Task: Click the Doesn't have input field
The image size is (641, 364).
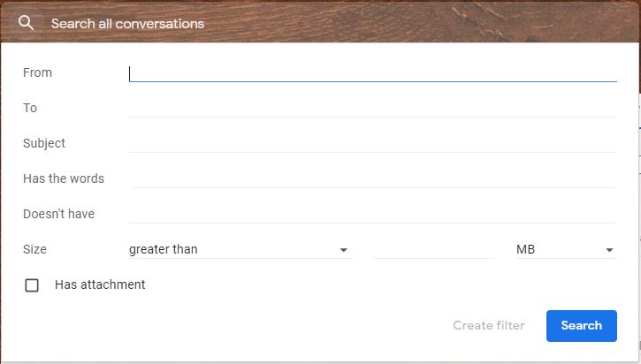Action: [372, 214]
